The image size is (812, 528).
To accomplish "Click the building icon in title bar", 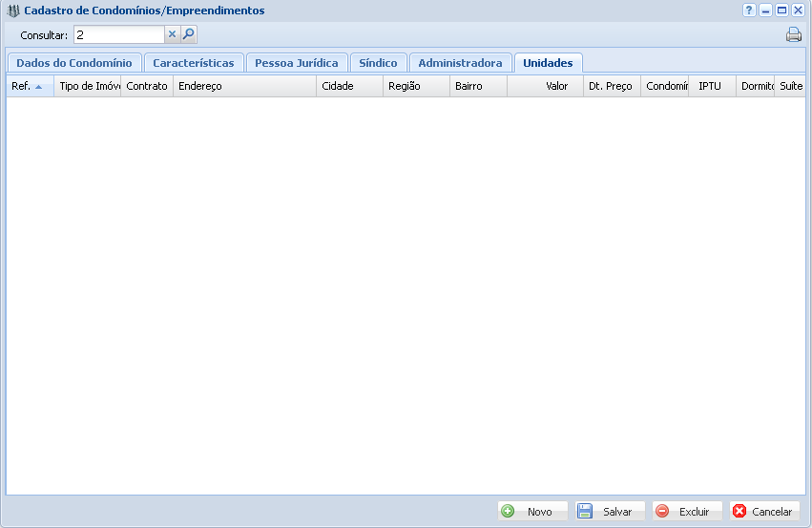I will pyautogui.click(x=13, y=11).
